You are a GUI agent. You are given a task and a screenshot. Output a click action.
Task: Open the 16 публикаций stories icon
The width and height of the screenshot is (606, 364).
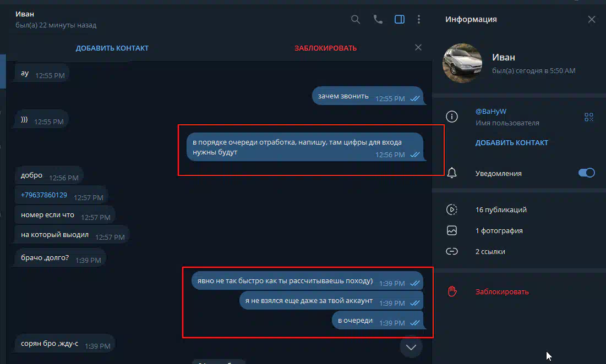click(x=452, y=209)
